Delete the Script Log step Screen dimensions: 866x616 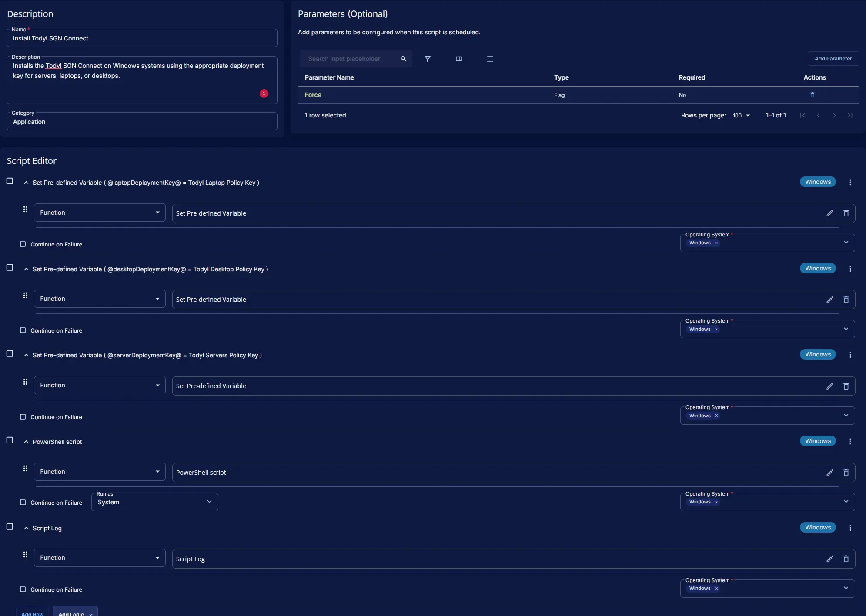846,559
